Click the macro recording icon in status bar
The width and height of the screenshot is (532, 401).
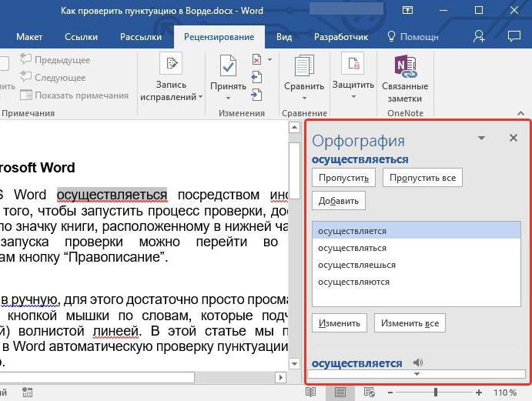click(27, 393)
